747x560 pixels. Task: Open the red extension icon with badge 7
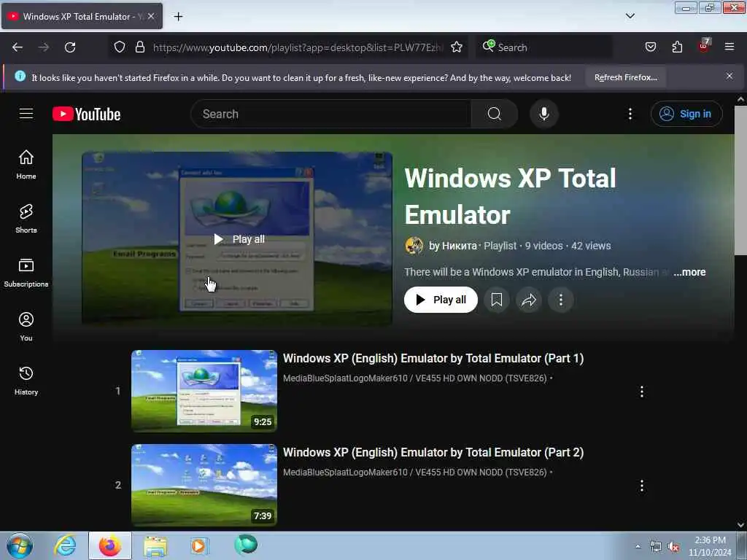[x=704, y=46]
